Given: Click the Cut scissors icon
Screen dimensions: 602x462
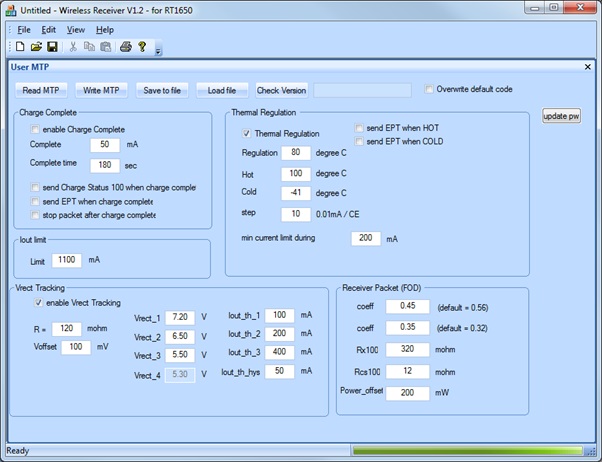Looking at the screenshot, I should tap(73, 47).
